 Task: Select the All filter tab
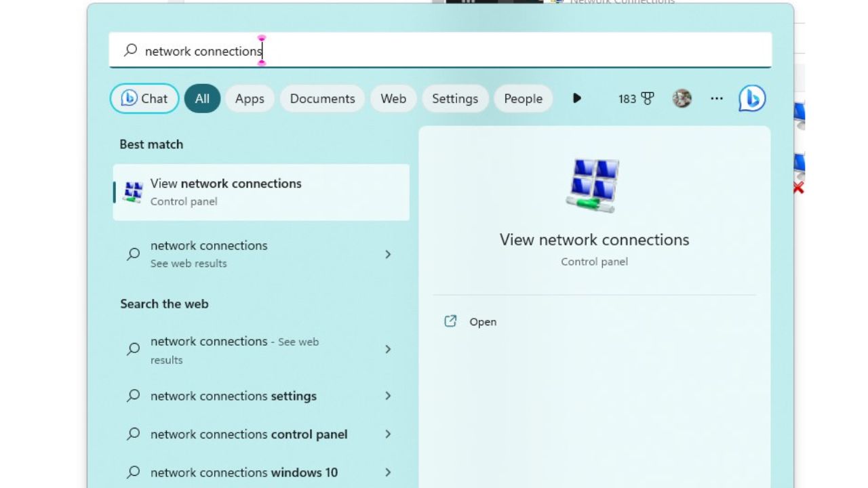202,98
